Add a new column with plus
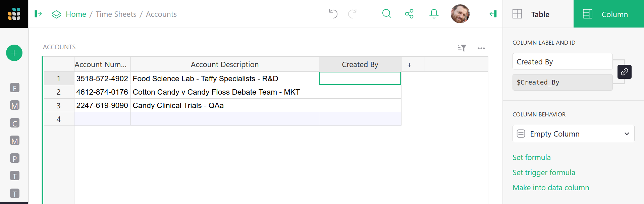 409,65
